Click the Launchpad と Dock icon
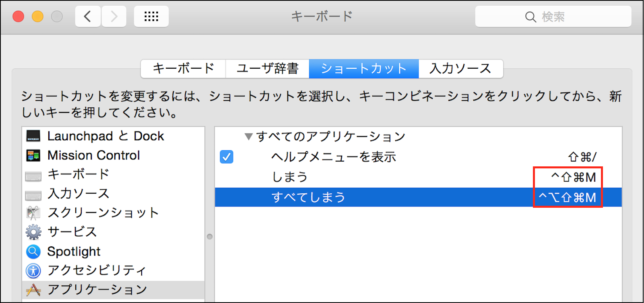The height and width of the screenshot is (303, 644). [x=33, y=136]
